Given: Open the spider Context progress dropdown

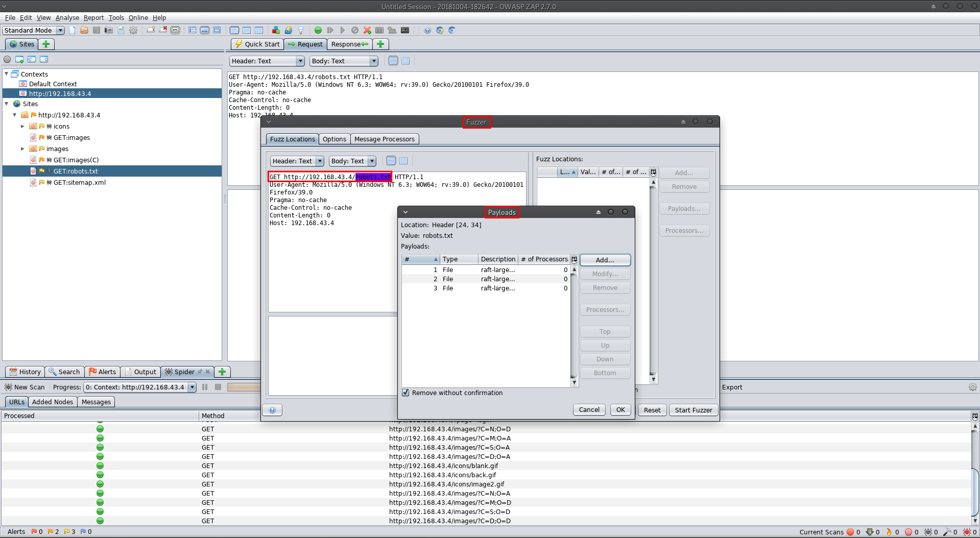Looking at the screenshot, I should tap(140, 387).
